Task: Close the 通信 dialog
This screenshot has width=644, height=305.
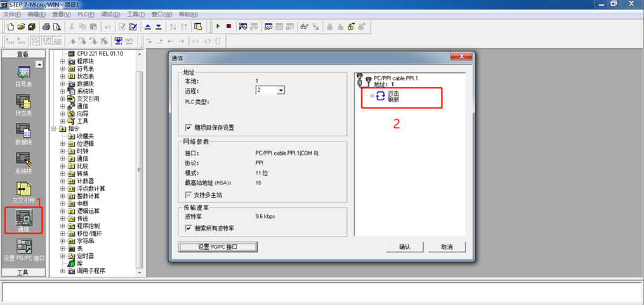Action: [x=461, y=56]
